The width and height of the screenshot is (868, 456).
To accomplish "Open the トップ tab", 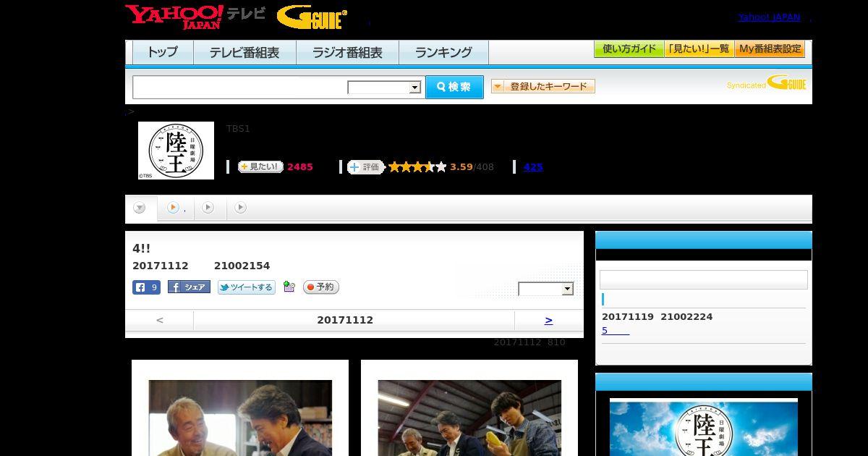I will [163, 52].
